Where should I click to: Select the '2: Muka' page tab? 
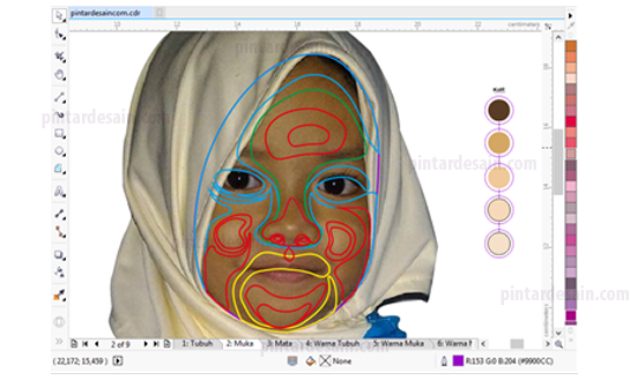(240, 343)
